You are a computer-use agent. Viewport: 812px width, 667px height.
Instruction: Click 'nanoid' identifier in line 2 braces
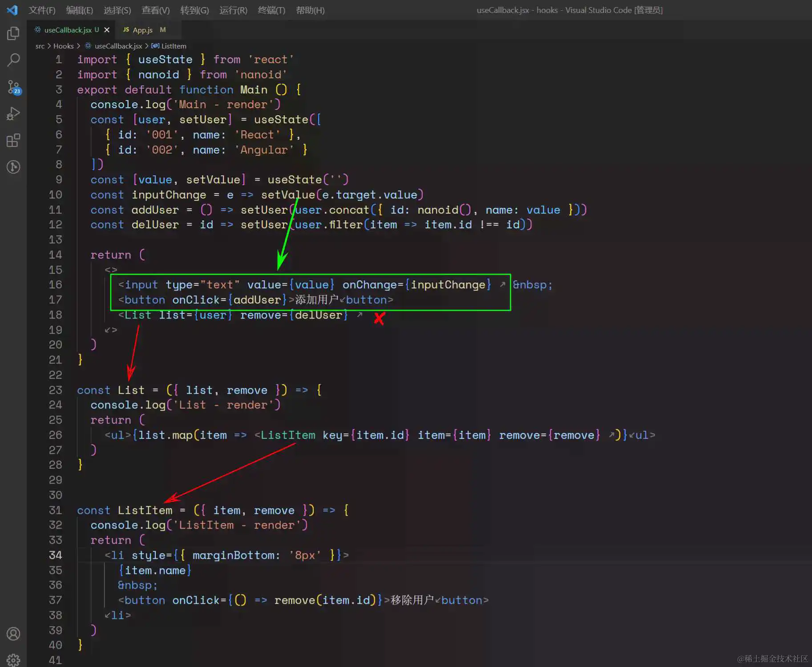158,74
